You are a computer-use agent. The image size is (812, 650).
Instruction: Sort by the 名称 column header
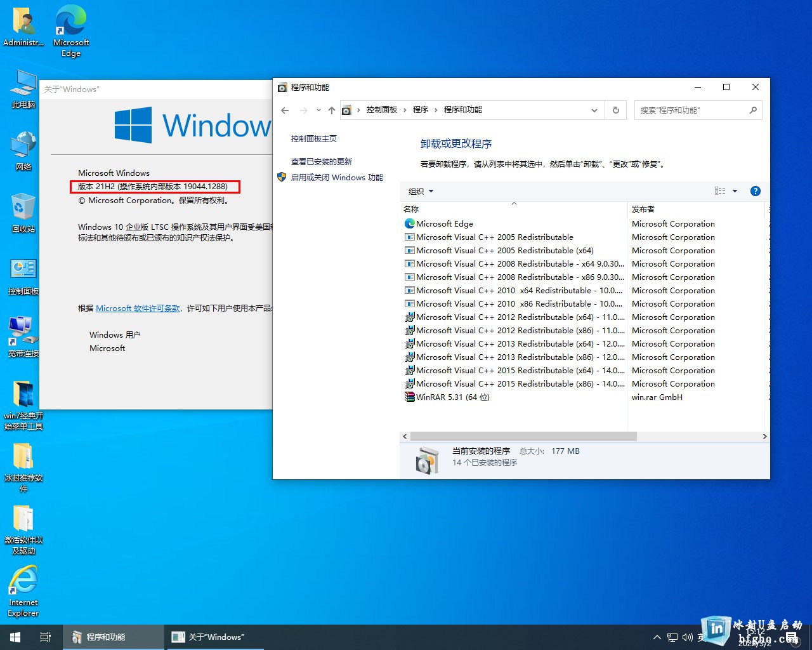[x=514, y=209]
